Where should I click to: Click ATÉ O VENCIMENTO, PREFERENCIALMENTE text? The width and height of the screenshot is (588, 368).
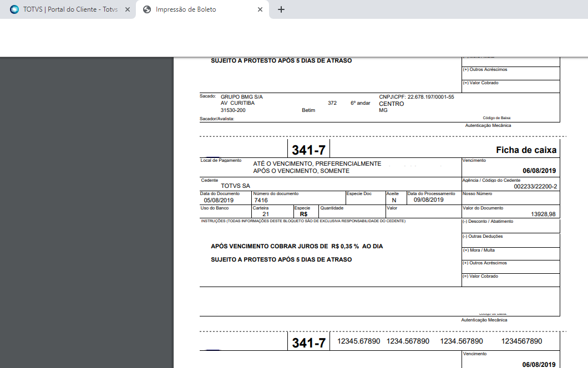(317, 163)
